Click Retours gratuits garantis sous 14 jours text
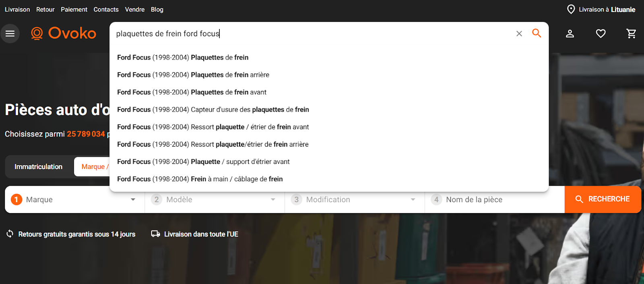The image size is (644, 284). 77,234
